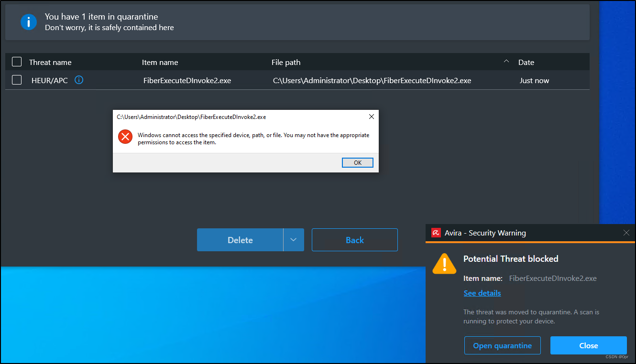
Task: Close the Avira Security Warning popup
Action: pos(626,233)
